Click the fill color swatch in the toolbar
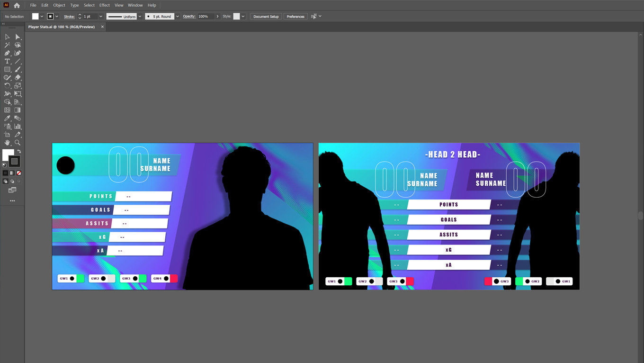 pos(35,16)
